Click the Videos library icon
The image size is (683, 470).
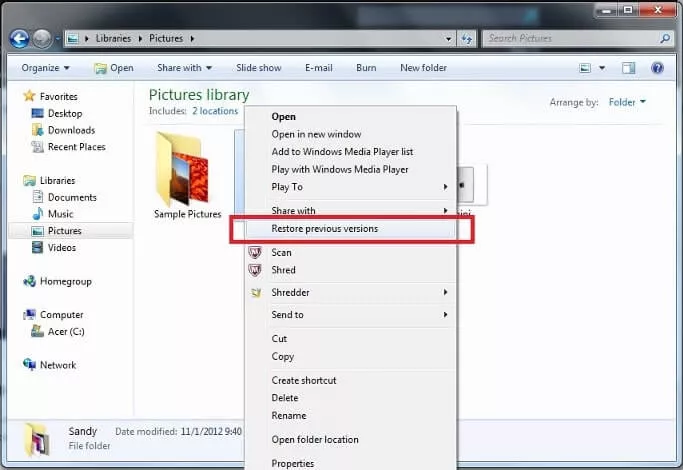point(37,247)
